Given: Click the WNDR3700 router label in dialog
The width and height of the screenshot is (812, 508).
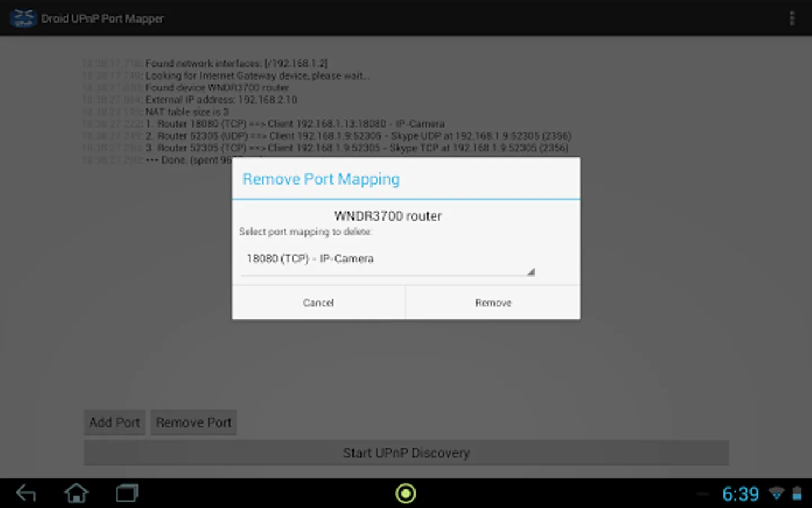Looking at the screenshot, I should [x=388, y=216].
